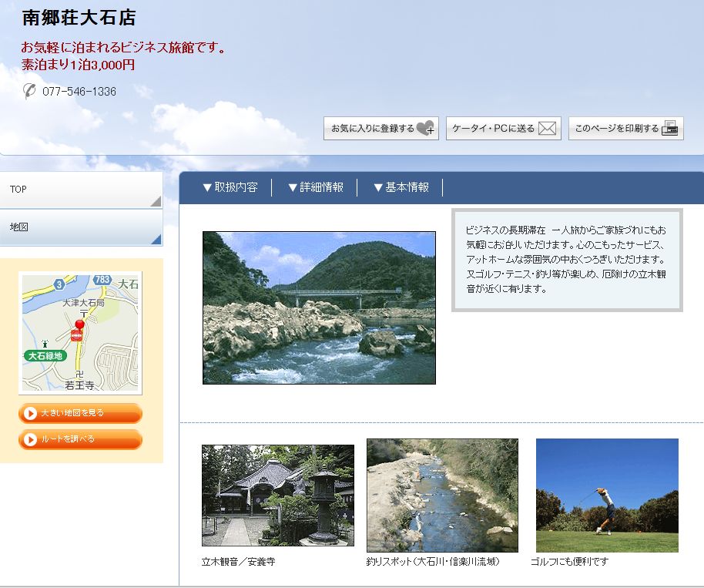Print using このページを印刷する button
Screen dimensions: 704x588
(626, 129)
